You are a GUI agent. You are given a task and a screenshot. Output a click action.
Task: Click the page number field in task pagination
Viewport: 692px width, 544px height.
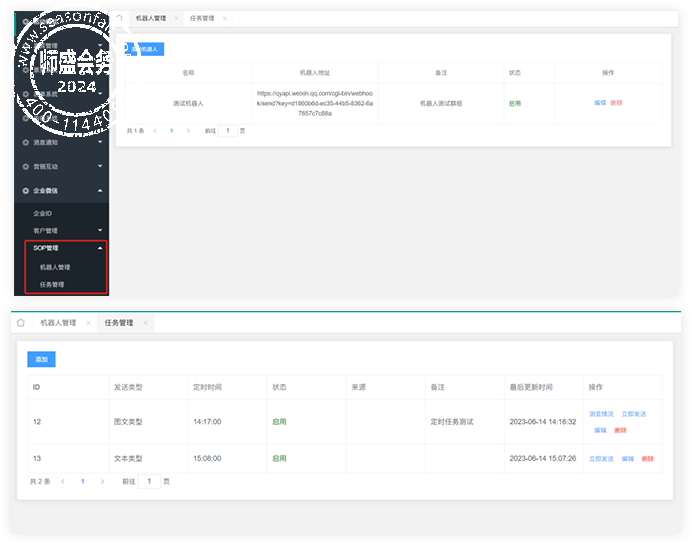click(x=149, y=481)
